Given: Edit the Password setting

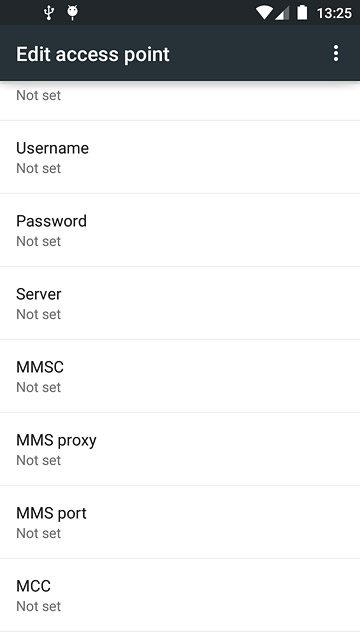Looking at the screenshot, I should (x=180, y=230).
